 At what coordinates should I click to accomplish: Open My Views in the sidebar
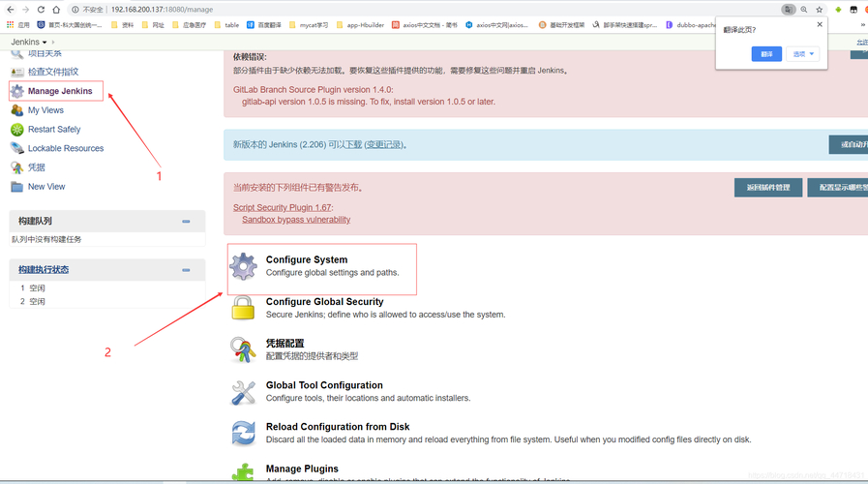click(x=45, y=110)
